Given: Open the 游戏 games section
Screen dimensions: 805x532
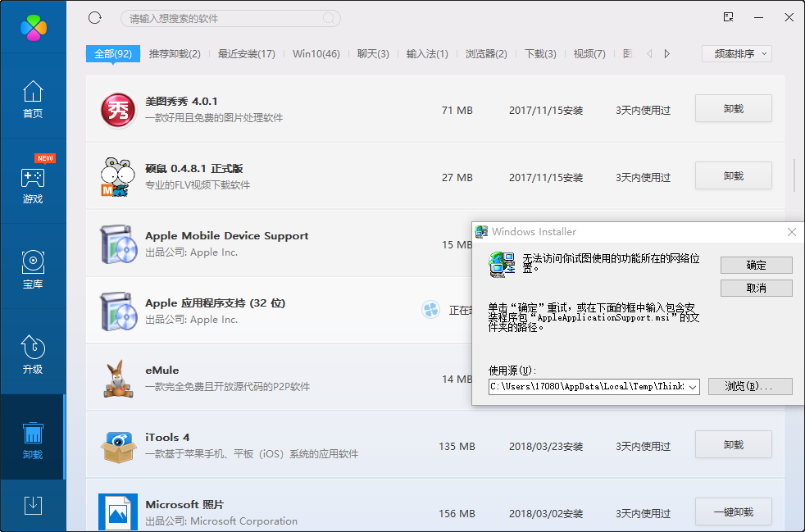Looking at the screenshot, I should [33, 184].
